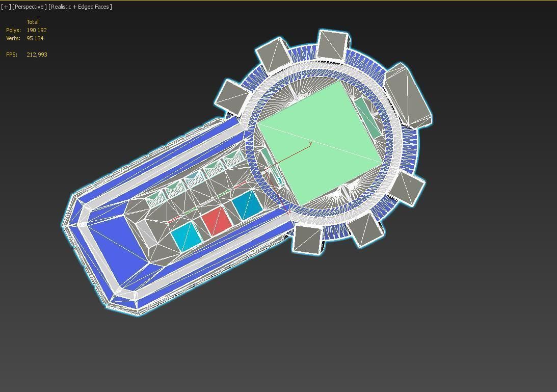This screenshot has width=557, height=392.
Task: Open the [+] viewport general menu
Action: point(6,7)
